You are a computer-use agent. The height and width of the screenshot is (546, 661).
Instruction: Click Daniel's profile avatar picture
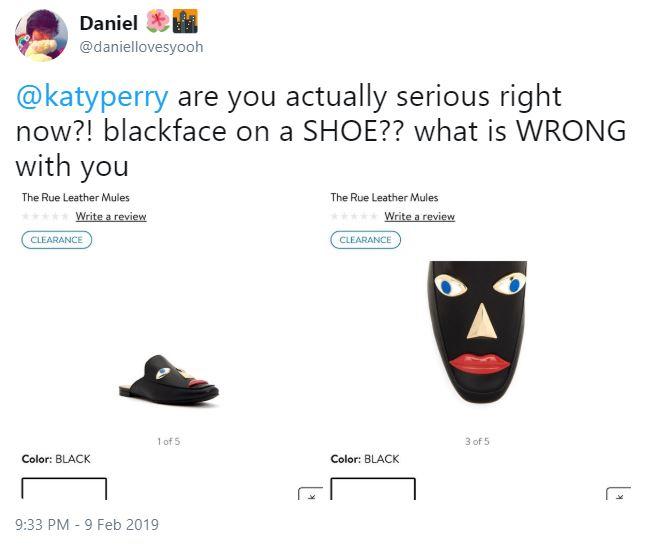(41, 35)
